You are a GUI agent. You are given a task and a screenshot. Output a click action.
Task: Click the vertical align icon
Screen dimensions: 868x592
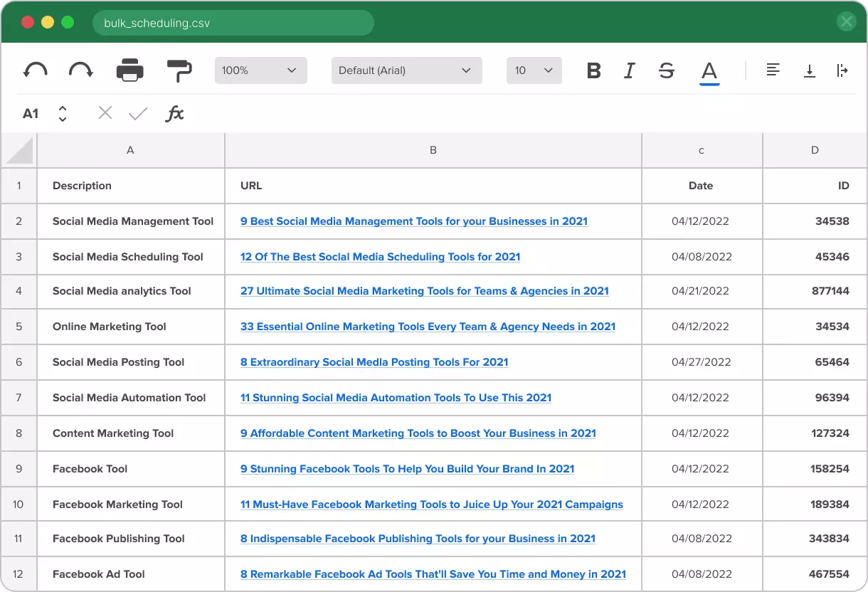click(810, 70)
